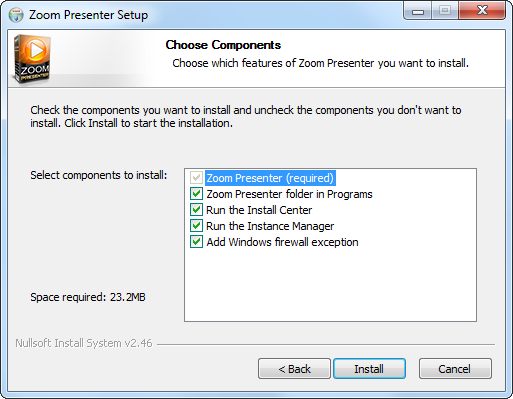
Task: Select Add Windows firewall exception label
Action: point(282,242)
